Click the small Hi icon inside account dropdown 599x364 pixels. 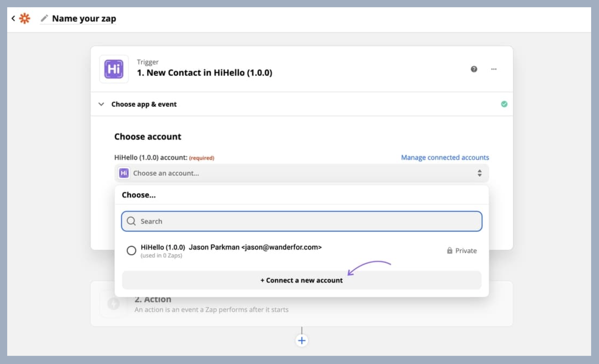(124, 173)
